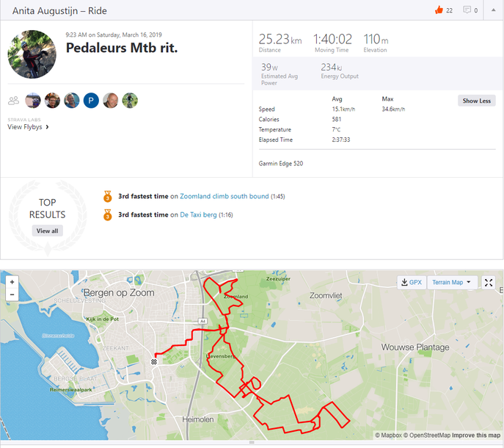Click the blue P participant avatar
This screenshot has height=448, width=504.
[91, 101]
